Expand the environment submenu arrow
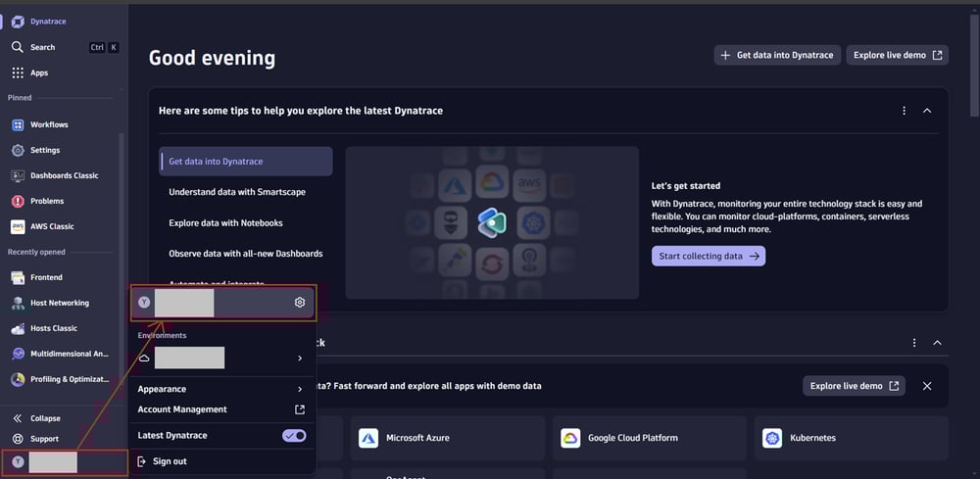 coord(300,359)
